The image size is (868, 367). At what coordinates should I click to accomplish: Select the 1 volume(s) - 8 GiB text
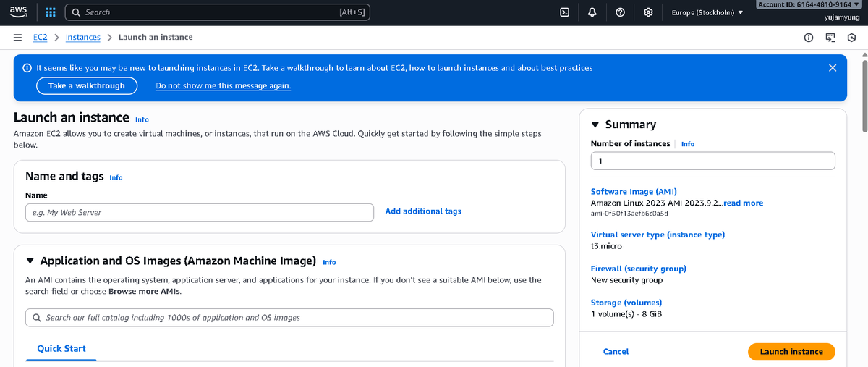pyautogui.click(x=626, y=314)
